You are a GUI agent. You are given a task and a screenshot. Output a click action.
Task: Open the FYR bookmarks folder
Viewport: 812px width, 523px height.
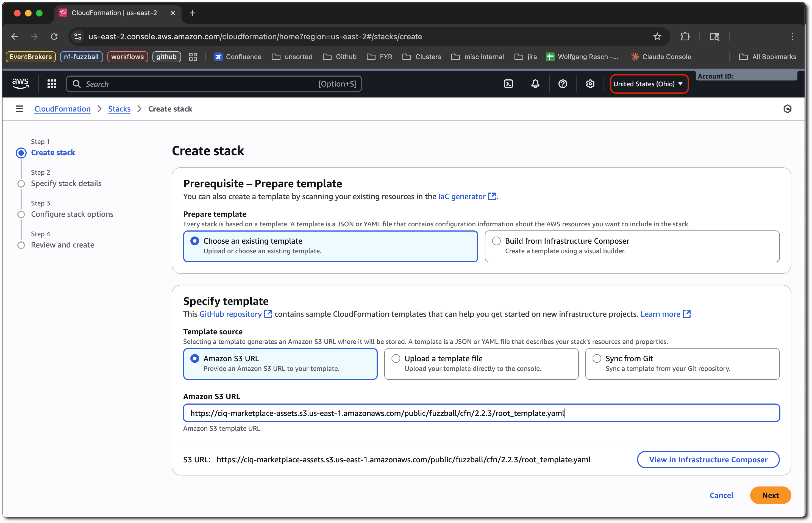[380, 57]
